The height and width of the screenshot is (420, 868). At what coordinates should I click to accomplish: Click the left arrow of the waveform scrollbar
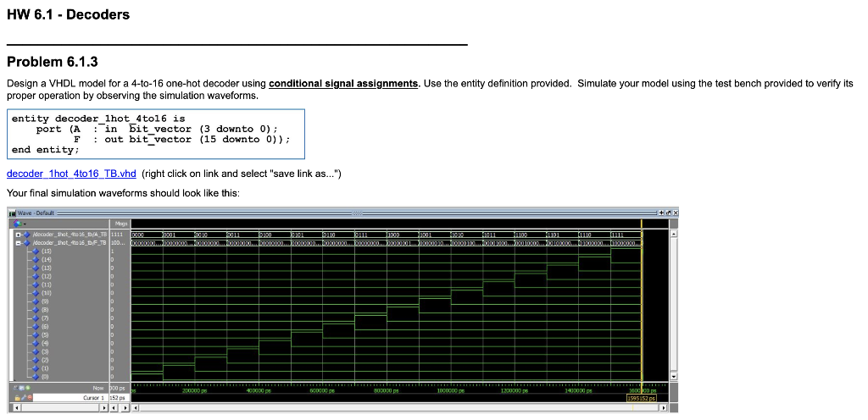136,408
